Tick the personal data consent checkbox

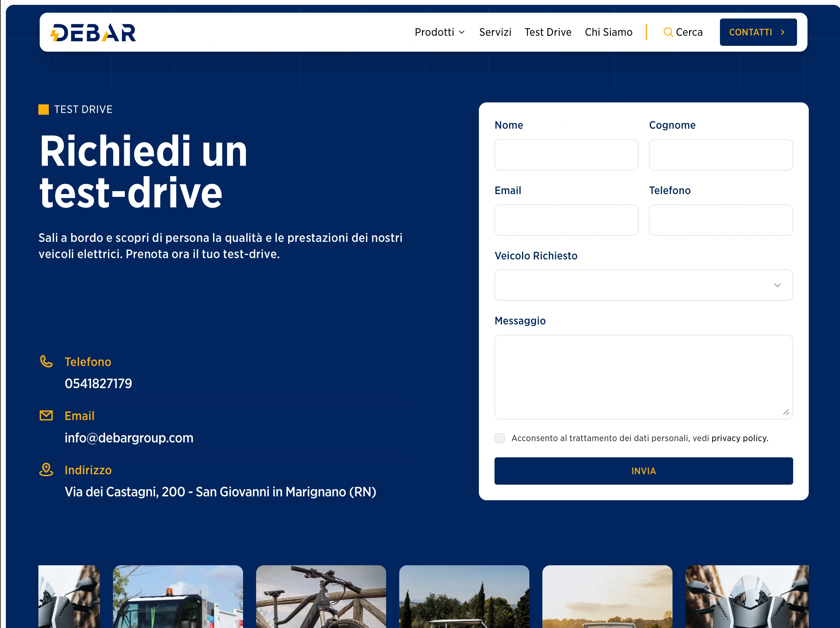point(499,438)
